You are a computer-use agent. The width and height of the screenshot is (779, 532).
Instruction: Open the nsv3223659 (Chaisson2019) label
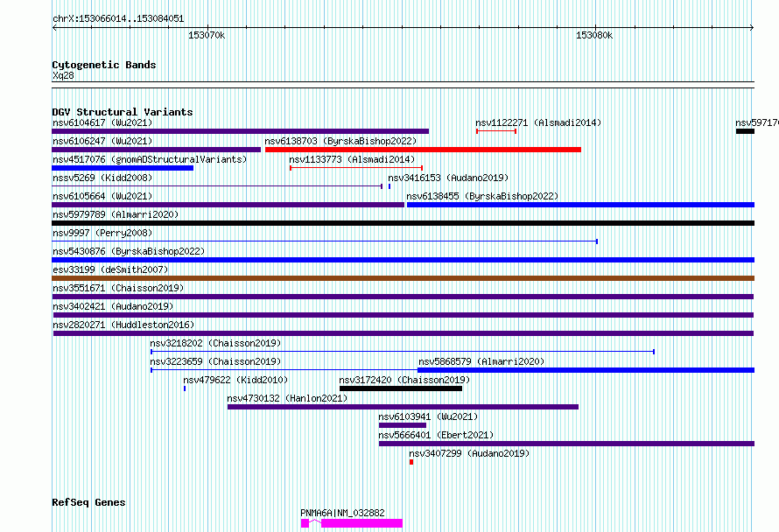(x=215, y=361)
